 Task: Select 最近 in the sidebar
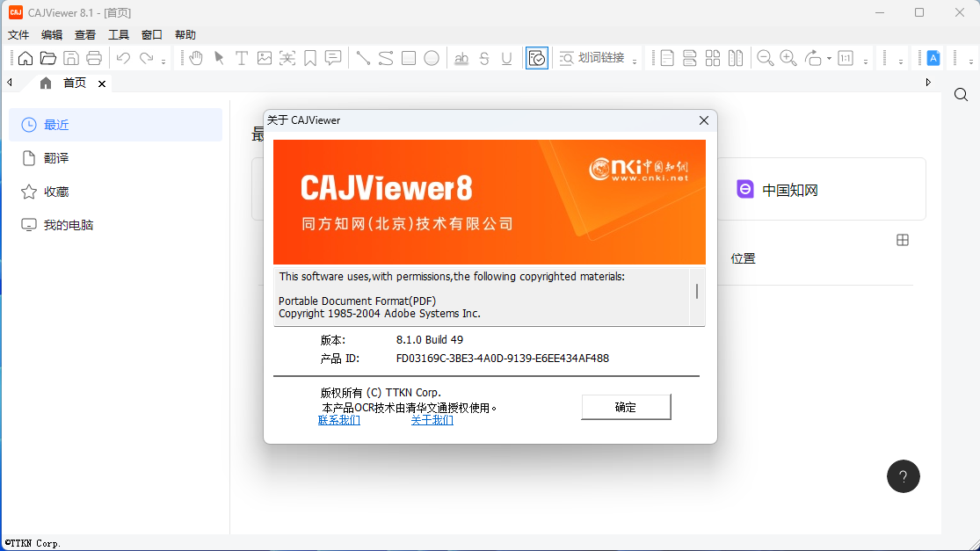tap(116, 125)
